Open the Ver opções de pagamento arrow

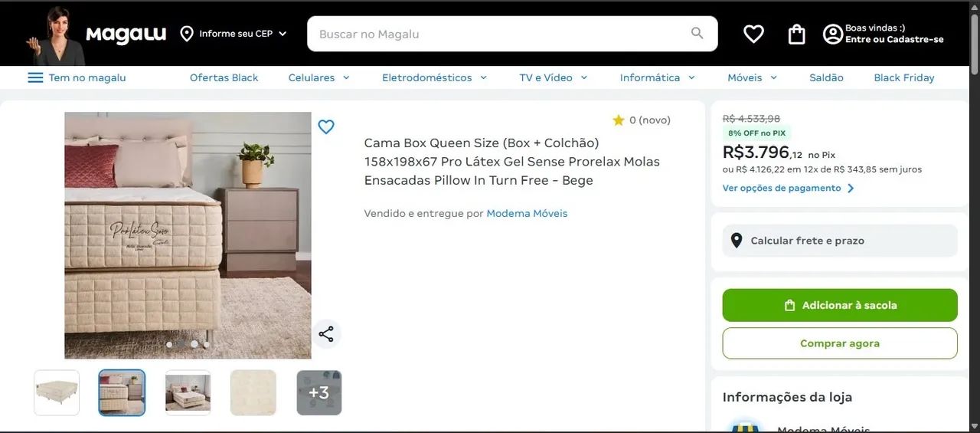pos(851,189)
